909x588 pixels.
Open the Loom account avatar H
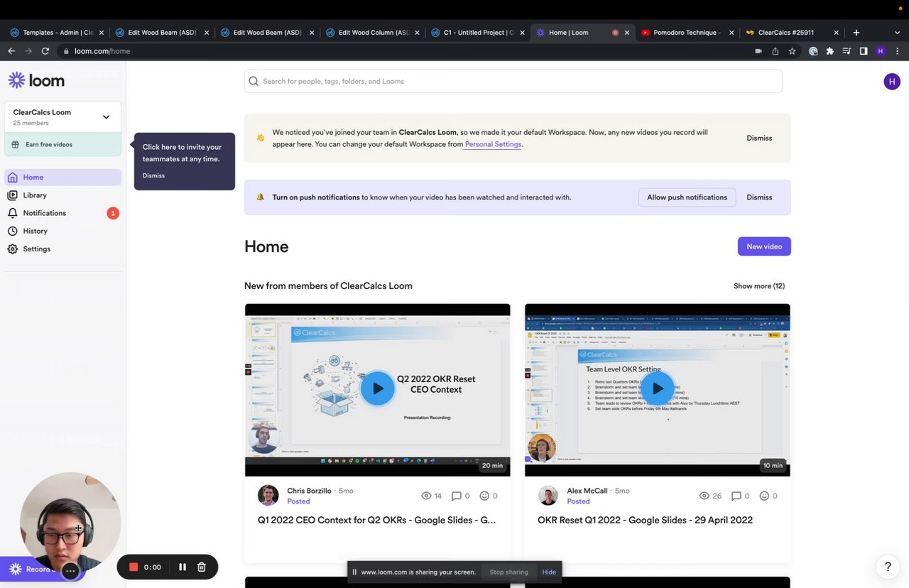pyautogui.click(x=892, y=82)
